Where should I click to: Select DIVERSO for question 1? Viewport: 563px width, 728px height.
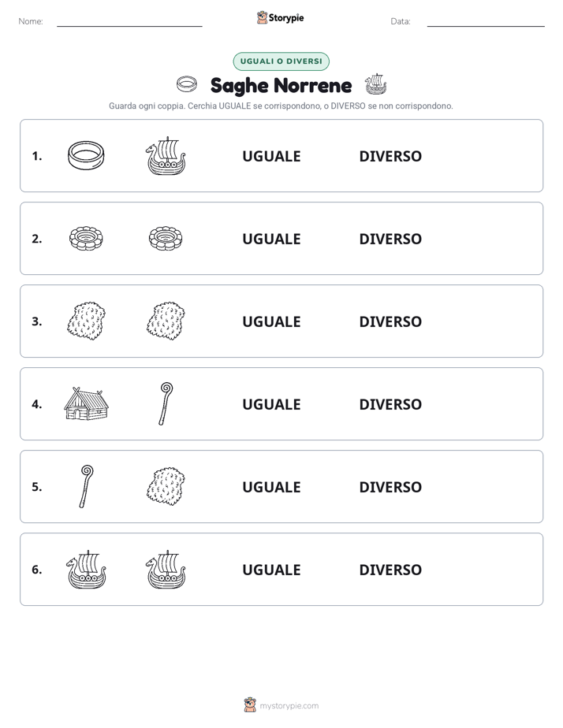(390, 156)
